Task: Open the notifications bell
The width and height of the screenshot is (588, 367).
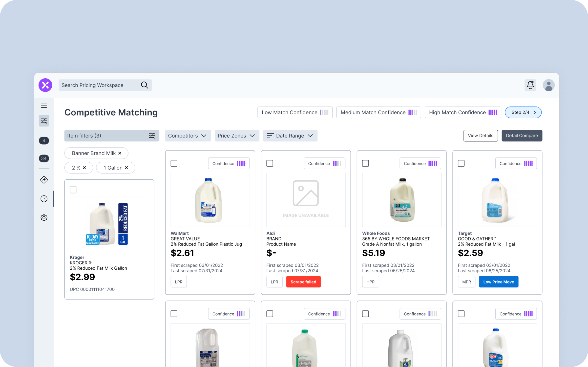Action: (x=530, y=85)
